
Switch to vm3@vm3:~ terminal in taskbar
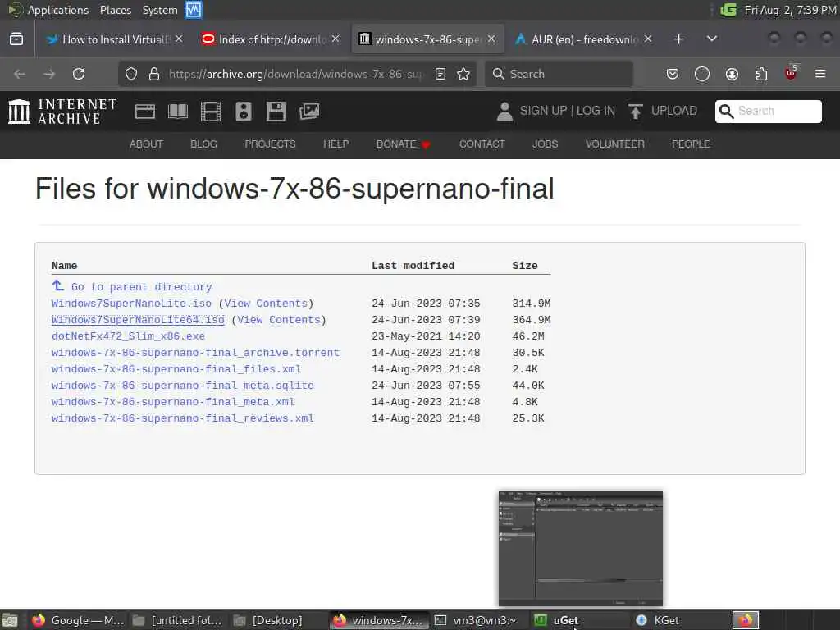click(478, 620)
